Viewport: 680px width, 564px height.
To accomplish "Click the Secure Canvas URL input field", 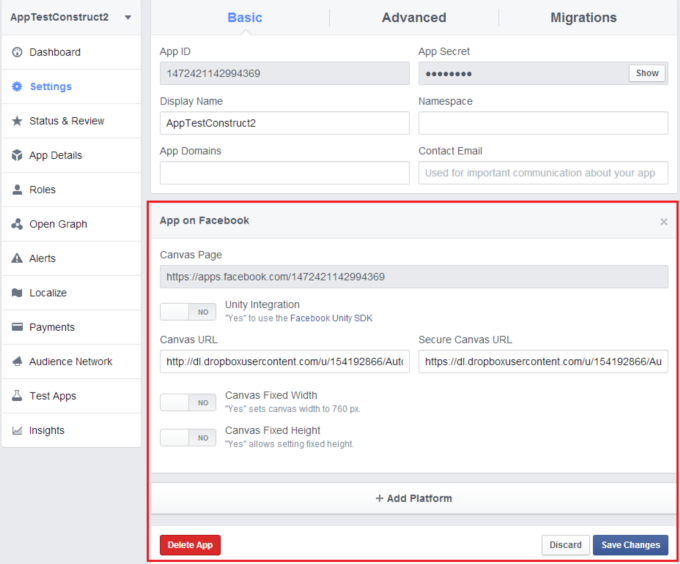I will pyautogui.click(x=543, y=362).
